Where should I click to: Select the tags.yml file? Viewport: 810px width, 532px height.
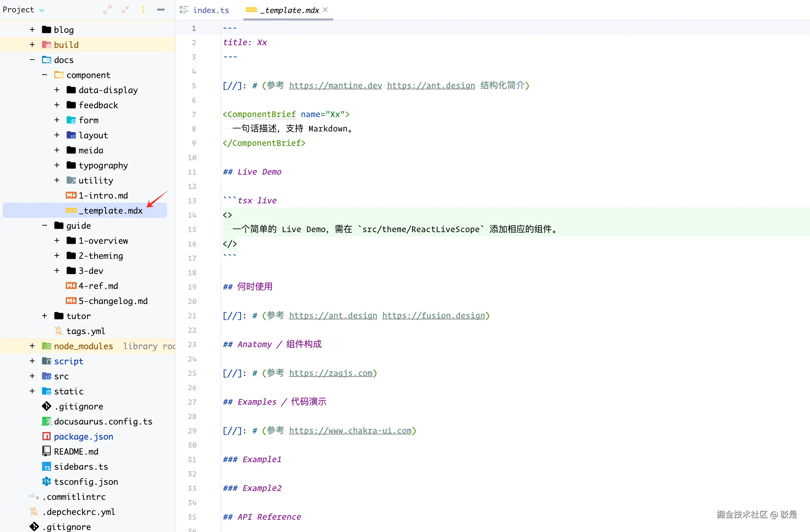[x=86, y=331]
